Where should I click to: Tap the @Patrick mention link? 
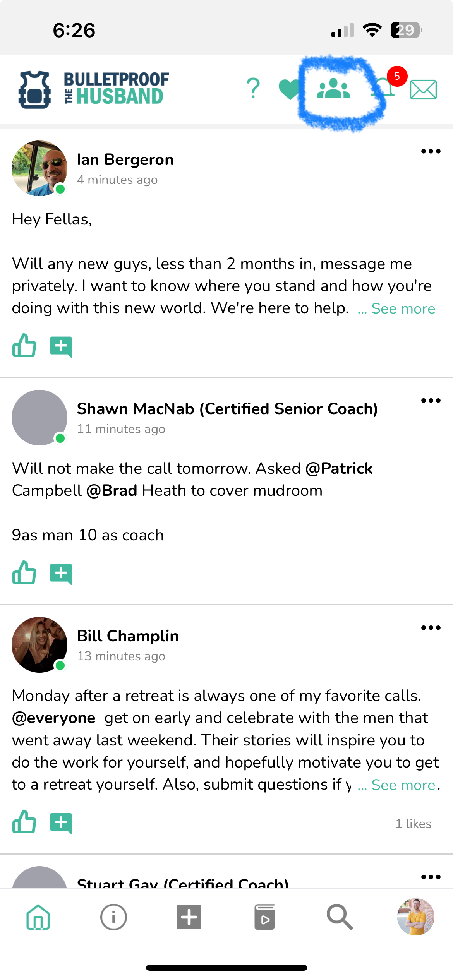point(339,469)
